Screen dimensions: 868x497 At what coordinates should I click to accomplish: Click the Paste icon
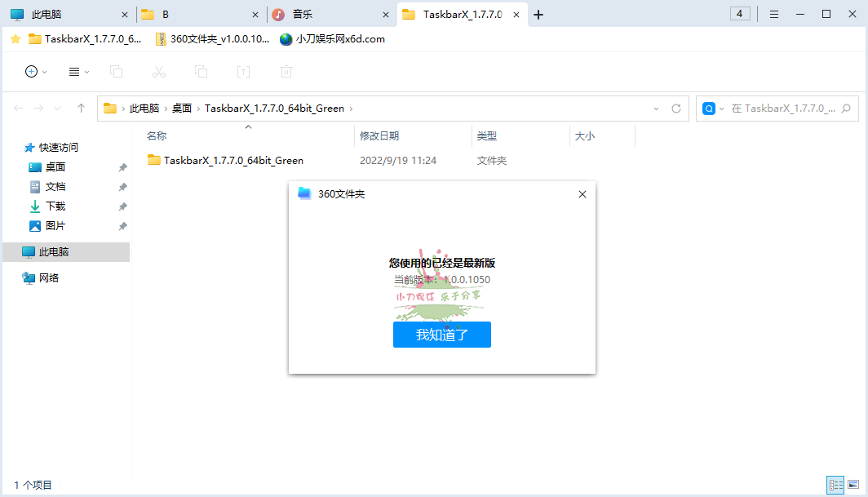coord(201,72)
